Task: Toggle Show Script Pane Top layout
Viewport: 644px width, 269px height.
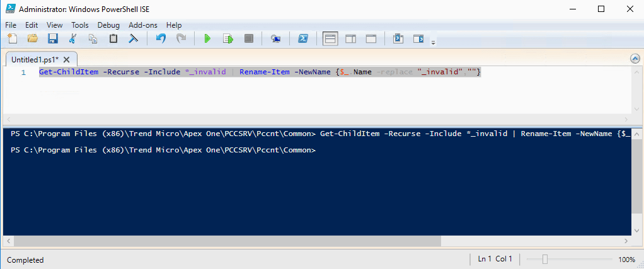Action: [330, 39]
